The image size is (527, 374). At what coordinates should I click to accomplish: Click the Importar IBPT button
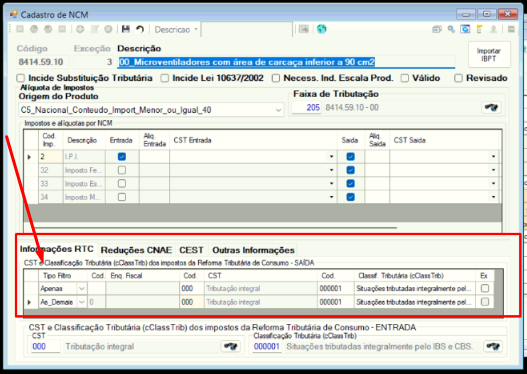pos(489,55)
